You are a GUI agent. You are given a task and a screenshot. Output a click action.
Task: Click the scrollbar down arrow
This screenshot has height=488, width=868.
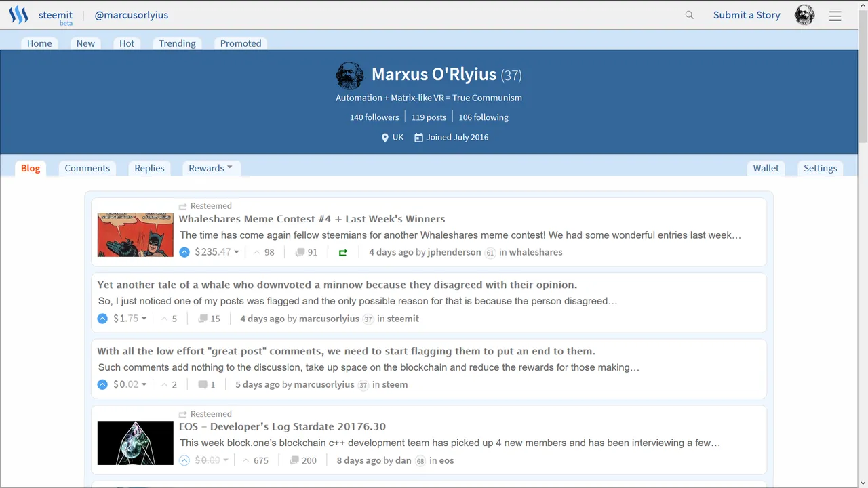863,482
